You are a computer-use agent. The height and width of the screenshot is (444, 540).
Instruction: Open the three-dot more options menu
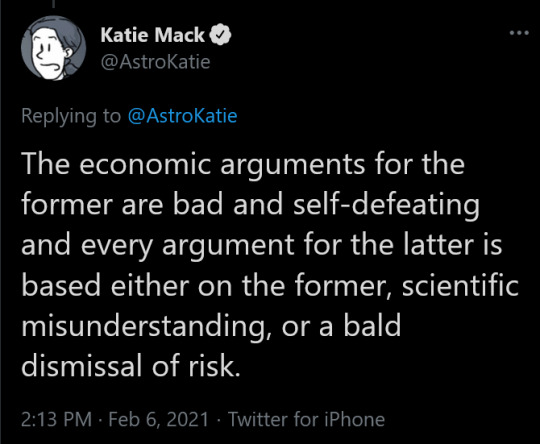point(519,33)
